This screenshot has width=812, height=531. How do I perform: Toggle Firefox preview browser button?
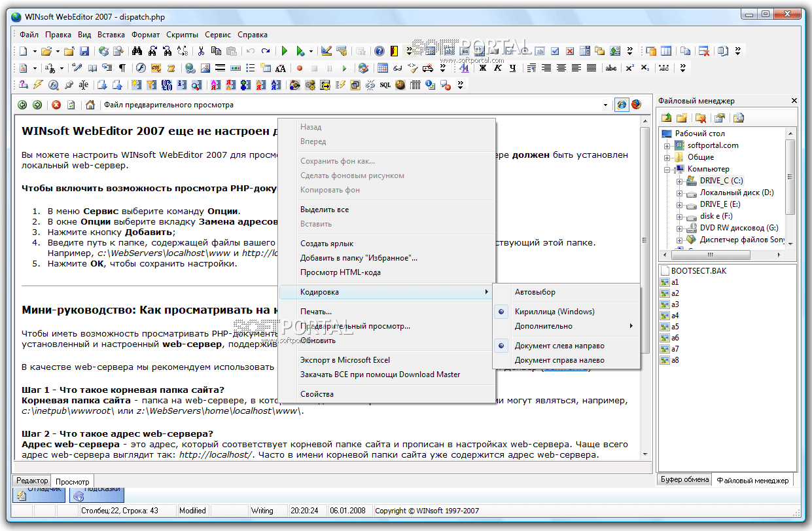(635, 105)
